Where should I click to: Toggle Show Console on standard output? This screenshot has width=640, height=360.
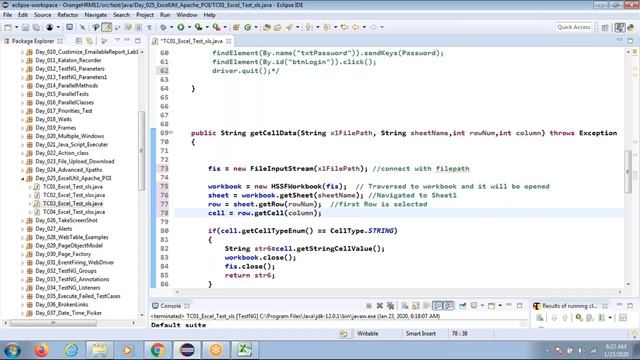point(438,306)
